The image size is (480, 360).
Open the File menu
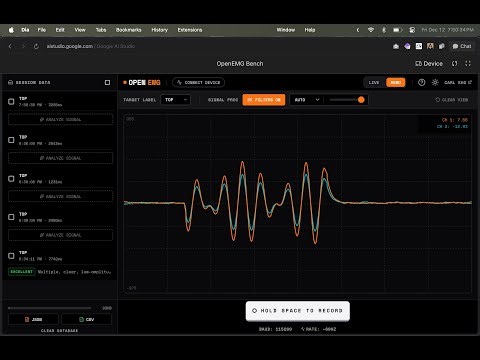click(x=42, y=30)
